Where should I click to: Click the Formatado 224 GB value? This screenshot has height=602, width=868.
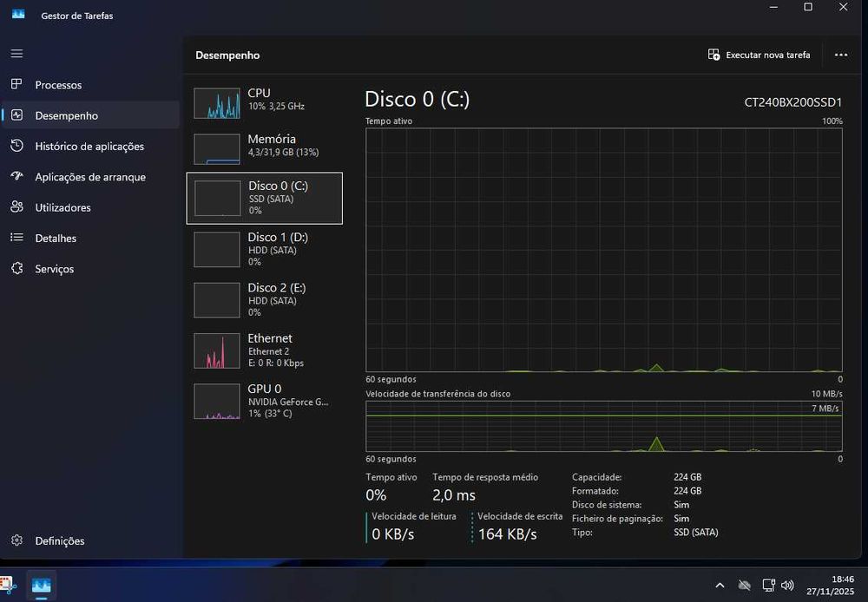[687, 491]
